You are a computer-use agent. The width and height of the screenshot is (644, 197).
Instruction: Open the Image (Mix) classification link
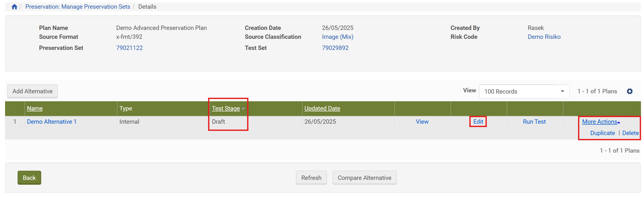pos(337,37)
